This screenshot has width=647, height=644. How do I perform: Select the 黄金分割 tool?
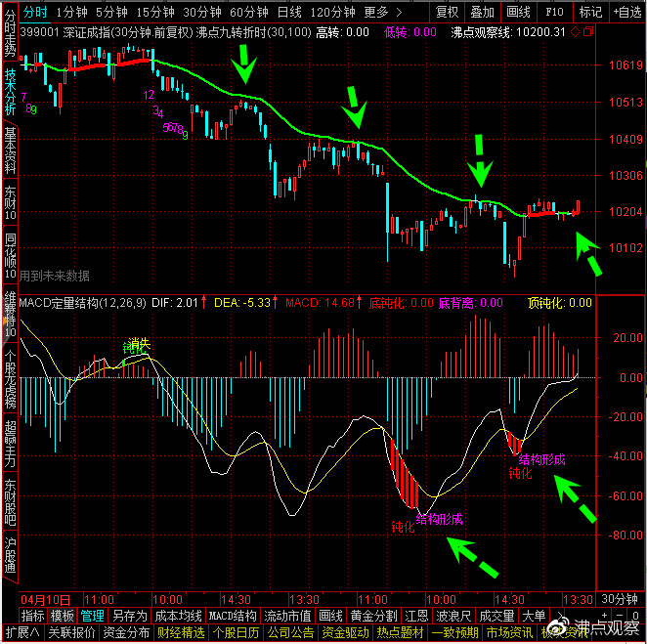pyautogui.click(x=373, y=617)
